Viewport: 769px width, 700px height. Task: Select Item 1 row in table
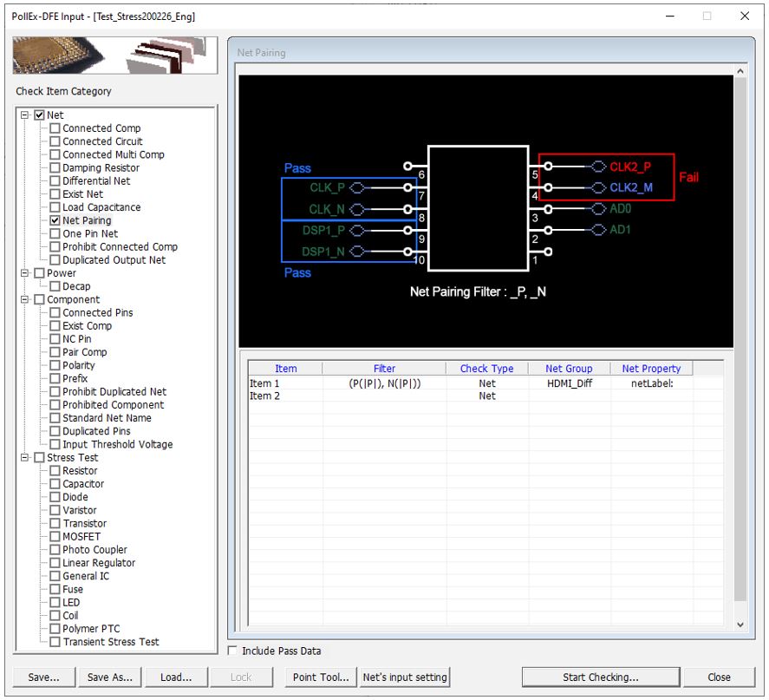(265, 383)
